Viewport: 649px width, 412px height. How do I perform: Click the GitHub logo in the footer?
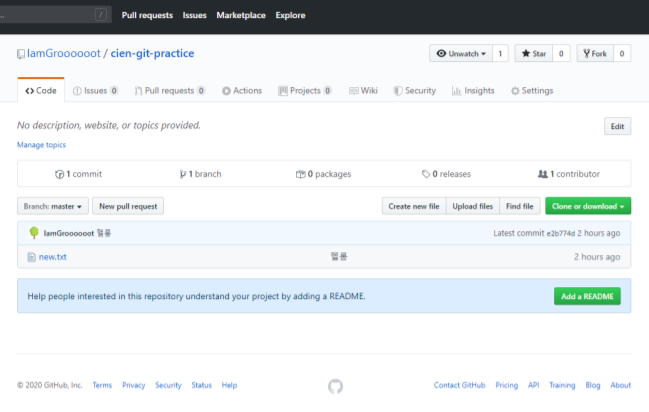click(x=335, y=386)
